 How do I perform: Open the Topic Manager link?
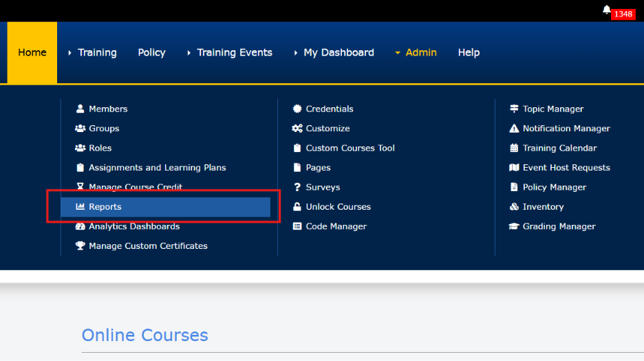click(552, 109)
